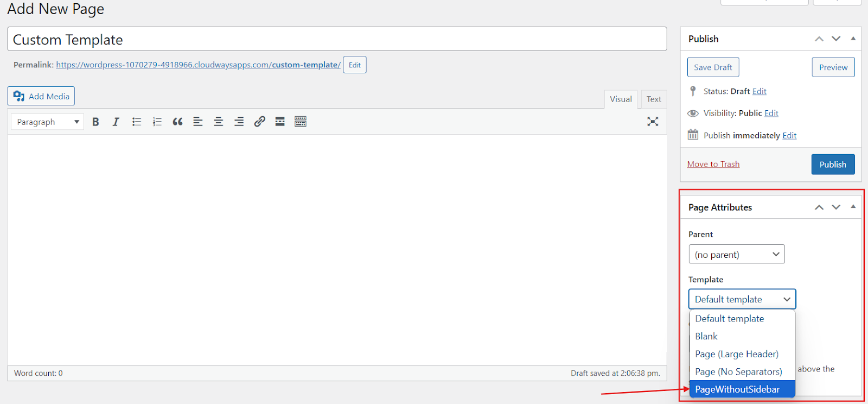Switch to the Visual editor tab
The image size is (868, 404).
(x=621, y=99)
